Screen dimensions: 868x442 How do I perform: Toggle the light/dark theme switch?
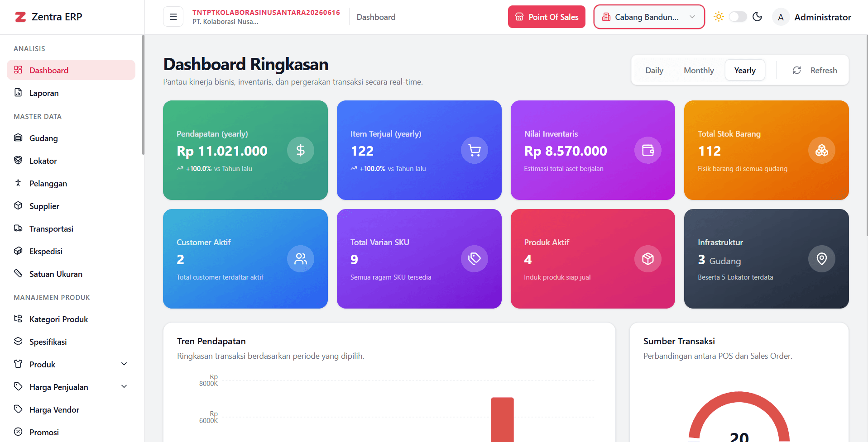(738, 17)
